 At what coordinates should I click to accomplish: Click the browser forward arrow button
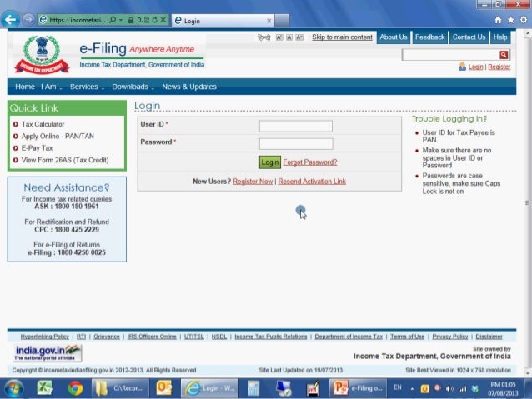[28, 20]
